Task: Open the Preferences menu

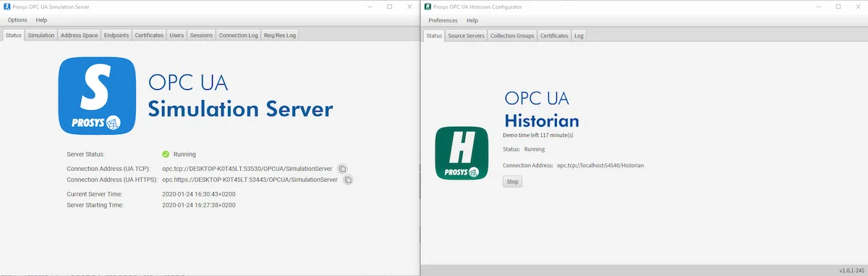Action: (x=443, y=20)
